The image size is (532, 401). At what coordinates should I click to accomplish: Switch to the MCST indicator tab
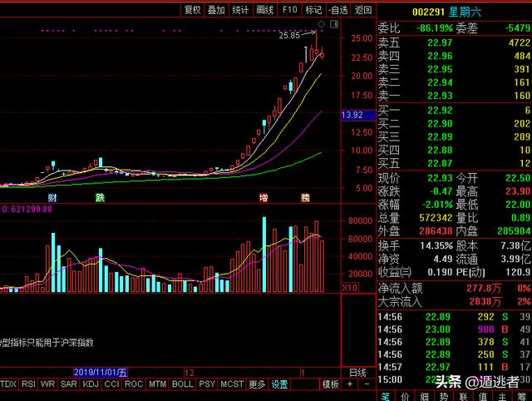coord(232,384)
